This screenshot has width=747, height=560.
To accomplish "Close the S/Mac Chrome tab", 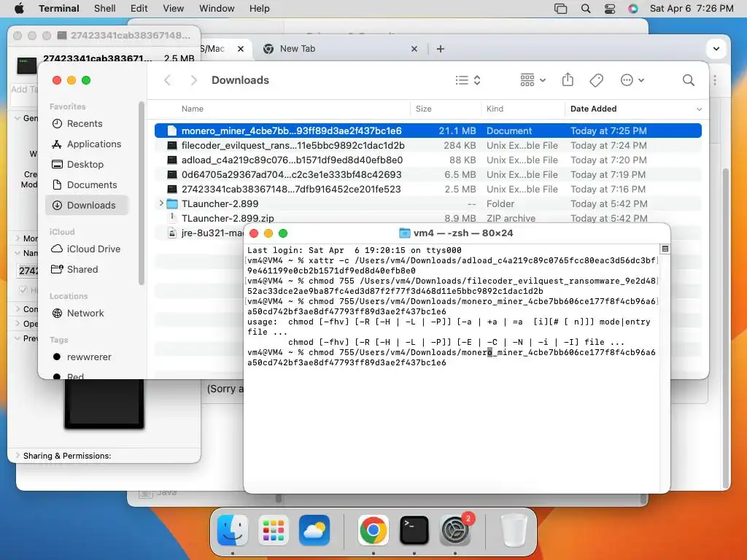I will [241, 49].
